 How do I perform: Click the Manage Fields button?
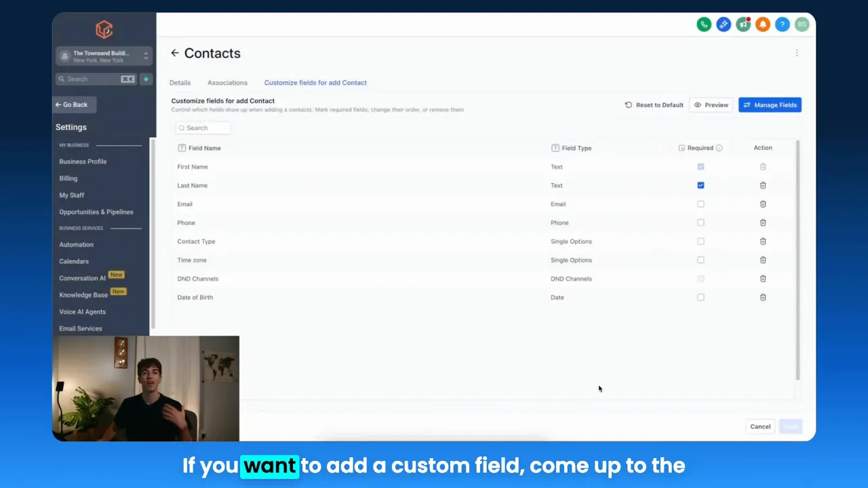(770, 104)
